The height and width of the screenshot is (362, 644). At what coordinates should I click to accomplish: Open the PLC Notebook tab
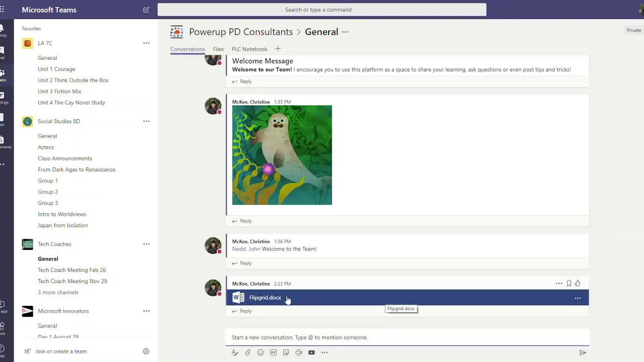click(250, 49)
